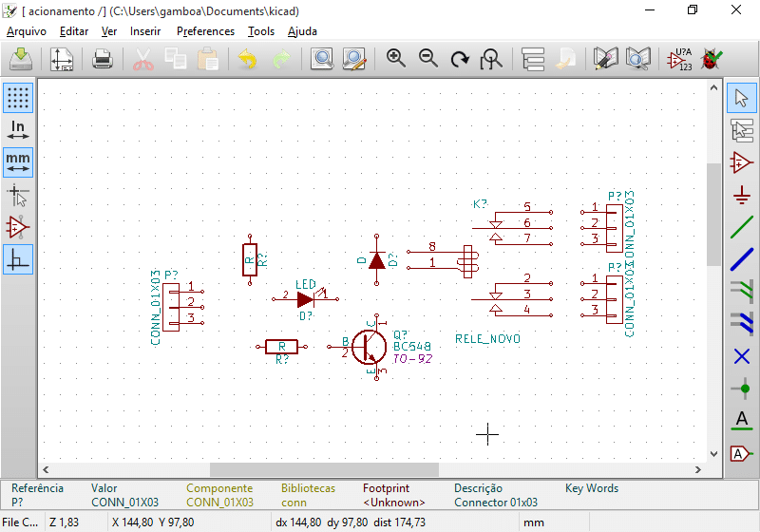The image size is (760, 532).
Task: Open the Preferences menu
Action: click(205, 31)
